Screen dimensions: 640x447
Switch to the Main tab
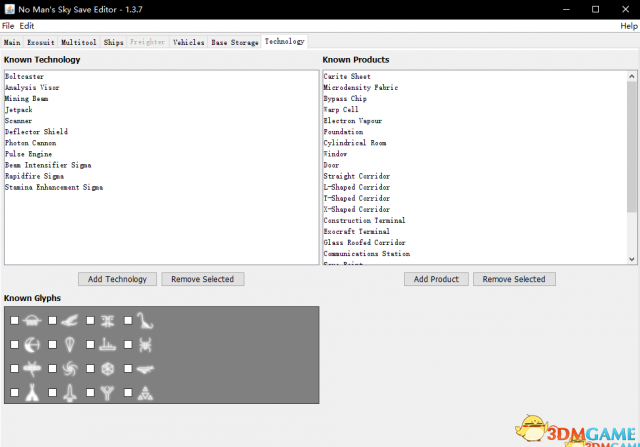tap(12, 42)
